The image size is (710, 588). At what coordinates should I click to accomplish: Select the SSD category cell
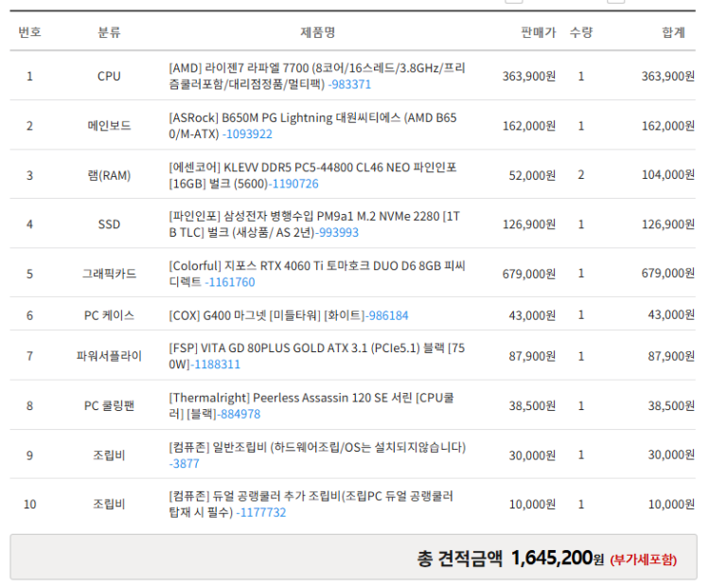pyautogui.click(x=109, y=224)
